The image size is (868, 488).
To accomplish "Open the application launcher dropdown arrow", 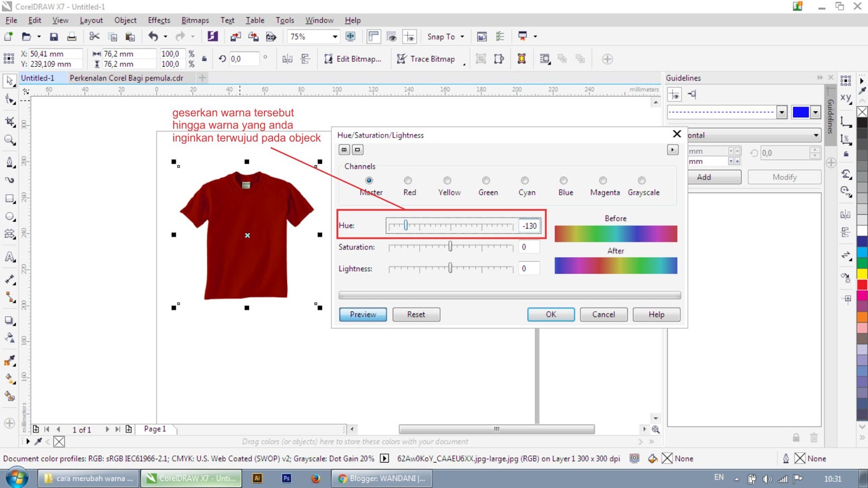I will (x=535, y=36).
